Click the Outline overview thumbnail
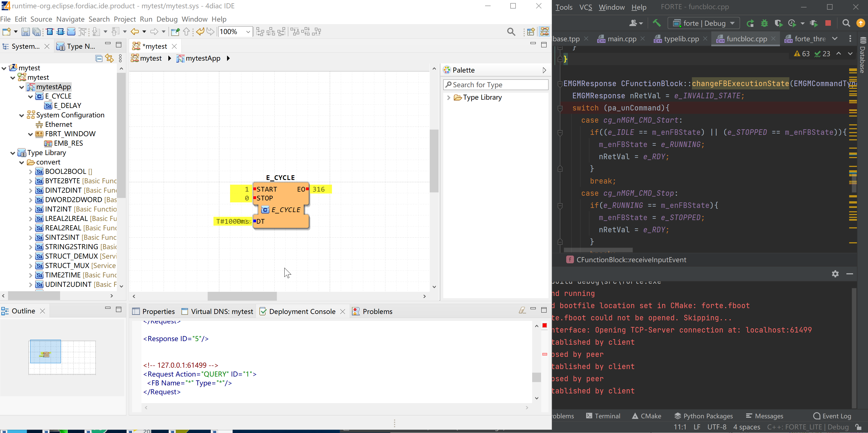Viewport: 868px width, 433px height. [62, 357]
